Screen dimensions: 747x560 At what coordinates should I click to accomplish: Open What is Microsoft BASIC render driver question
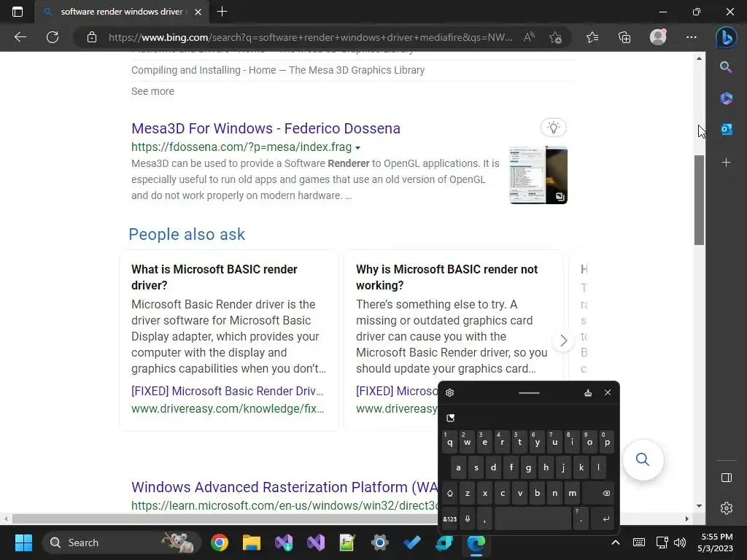[x=214, y=277]
